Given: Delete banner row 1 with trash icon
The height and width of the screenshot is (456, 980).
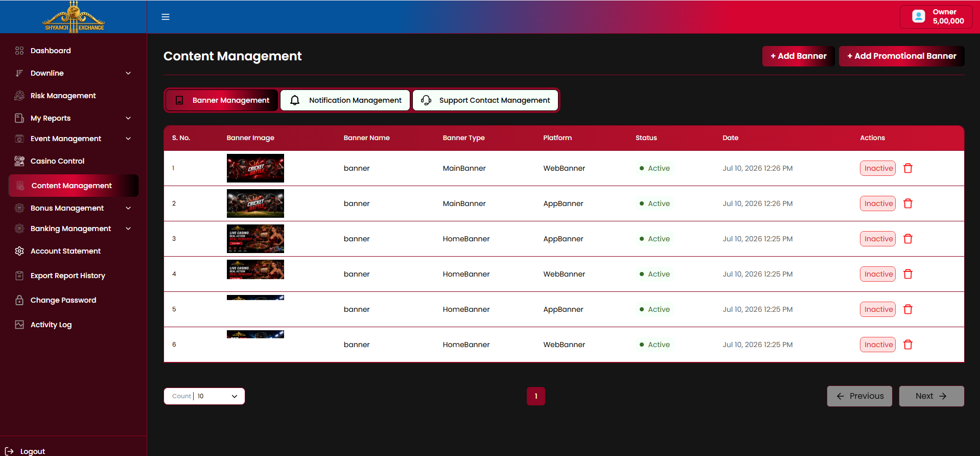Looking at the screenshot, I should [908, 168].
